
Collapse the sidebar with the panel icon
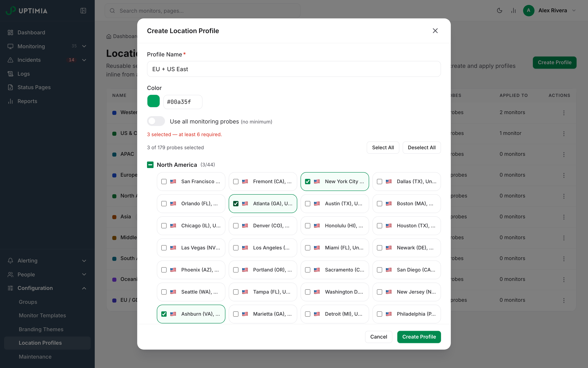coord(83,11)
